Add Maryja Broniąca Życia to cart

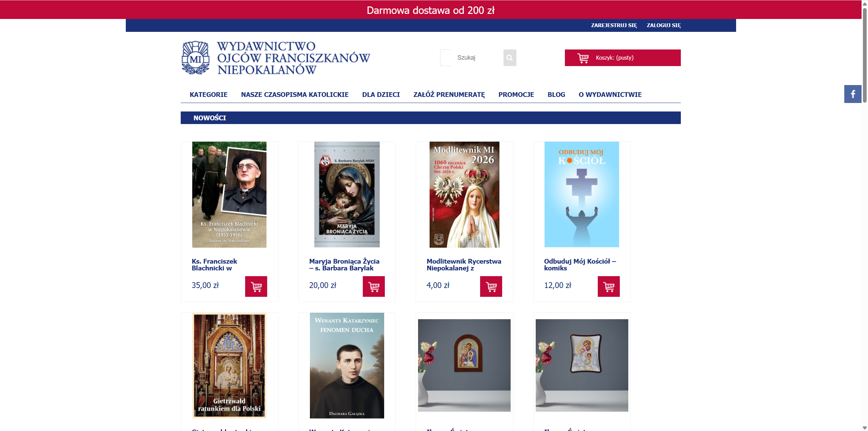374,287
